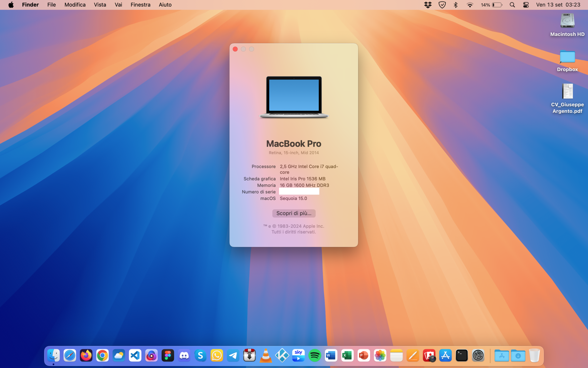588x368 pixels.
Task: Click the Scopri di più button
Action: click(294, 213)
